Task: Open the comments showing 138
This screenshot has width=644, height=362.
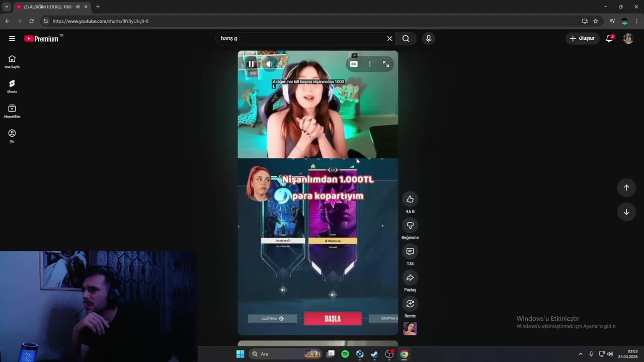Action: pyautogui.click(x=410, y=251)
